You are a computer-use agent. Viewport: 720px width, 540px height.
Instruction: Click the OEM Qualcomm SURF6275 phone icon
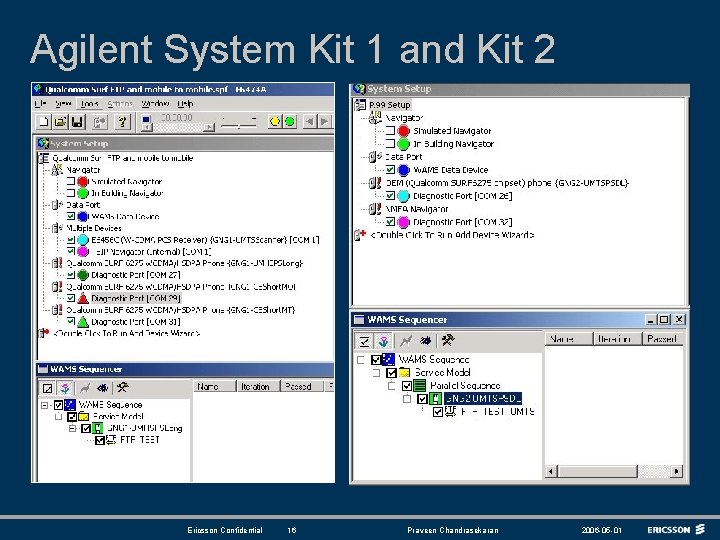click(x=375, y=183)
